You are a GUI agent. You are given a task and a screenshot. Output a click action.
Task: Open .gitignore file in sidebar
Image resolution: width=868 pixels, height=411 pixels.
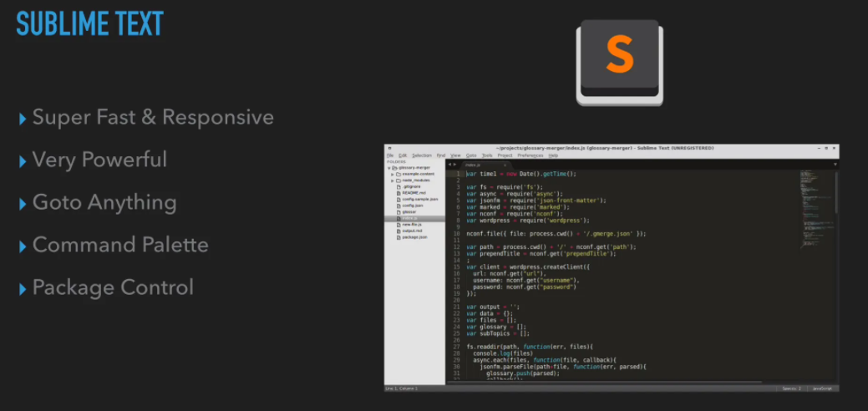[x=411, y=186]
